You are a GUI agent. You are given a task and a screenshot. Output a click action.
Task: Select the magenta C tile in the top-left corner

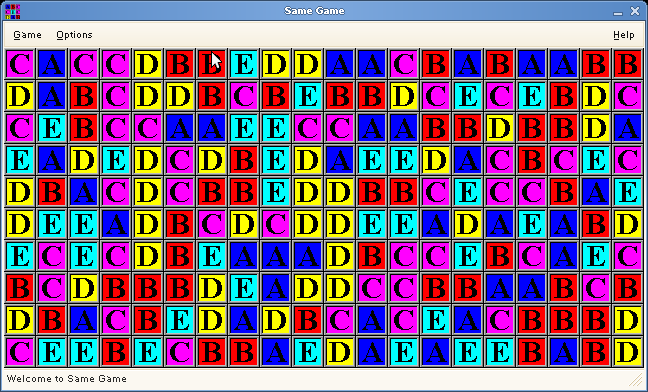point(20,64)
